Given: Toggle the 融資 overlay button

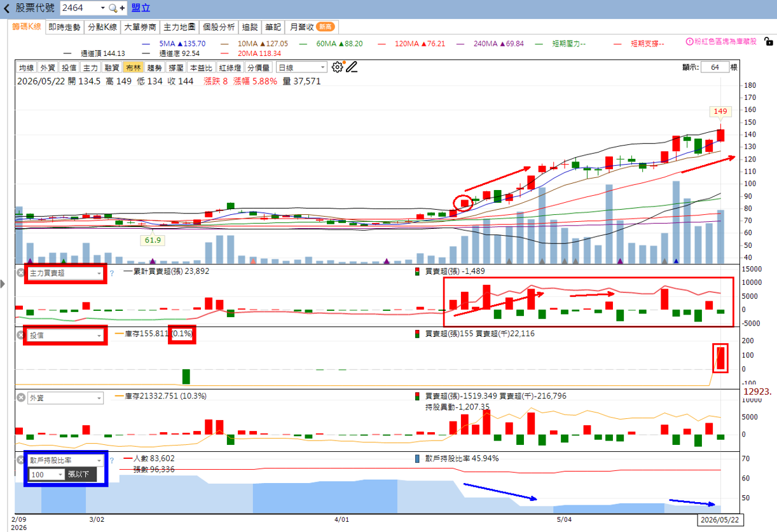Looking at the screenshot, I should 112,67.
